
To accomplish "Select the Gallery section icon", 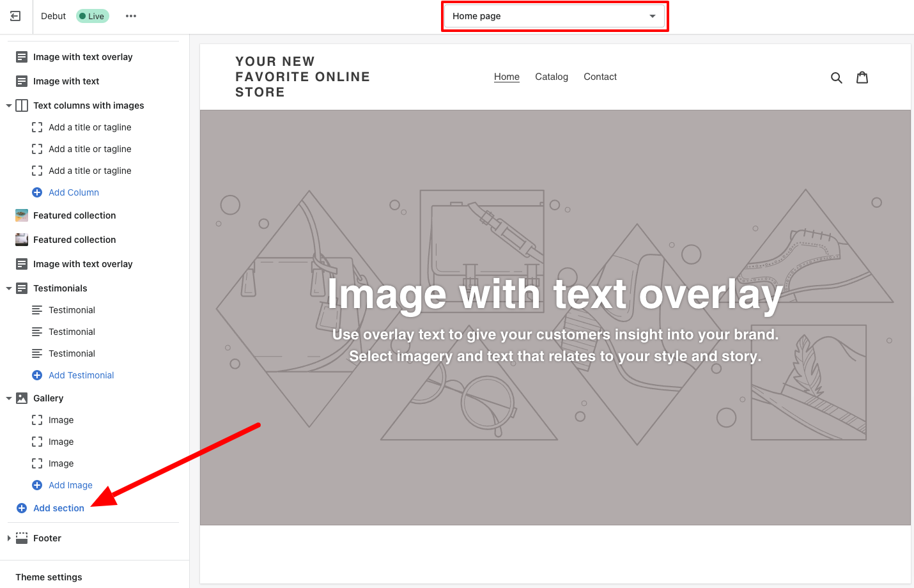I will [x=21, y=398].
